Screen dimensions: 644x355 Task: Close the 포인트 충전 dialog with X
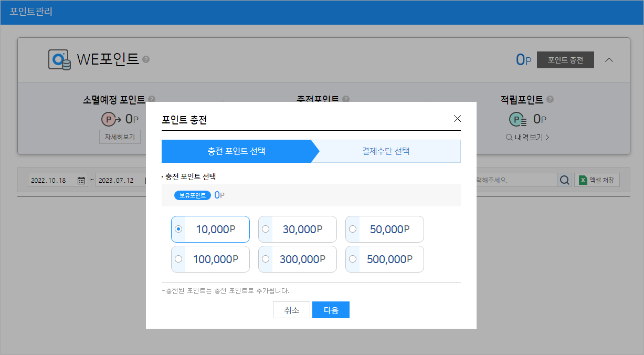(457, 119)
